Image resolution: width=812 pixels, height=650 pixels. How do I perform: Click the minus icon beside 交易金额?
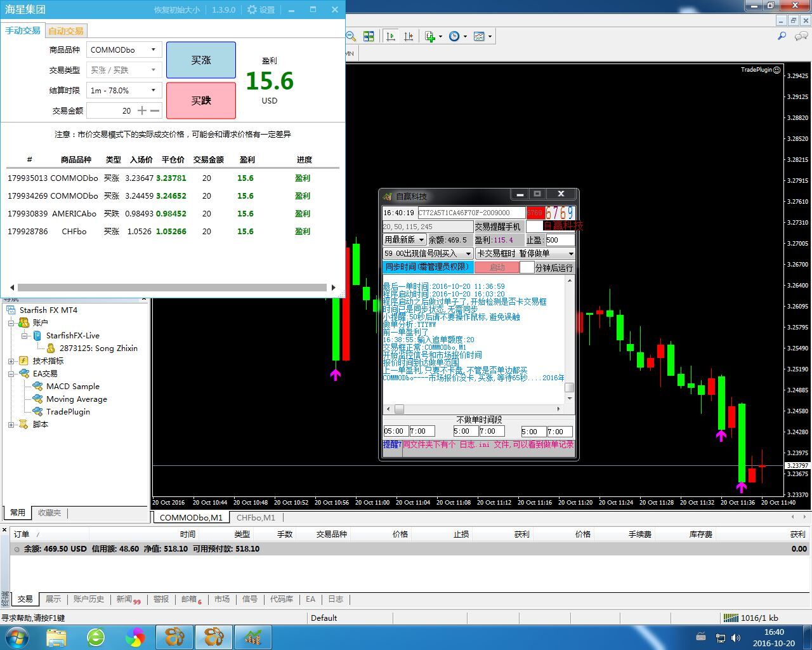pyautogui.click(x=155, y=110)
